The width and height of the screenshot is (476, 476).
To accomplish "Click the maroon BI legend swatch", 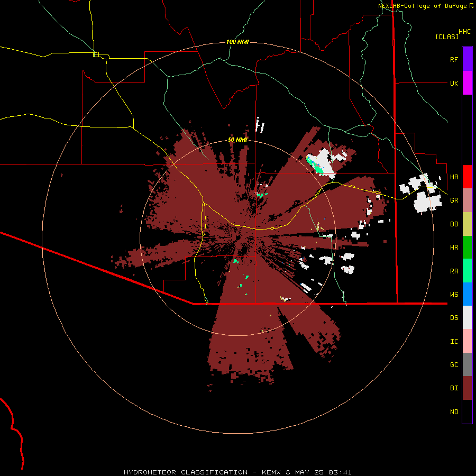I will (467, 388).
